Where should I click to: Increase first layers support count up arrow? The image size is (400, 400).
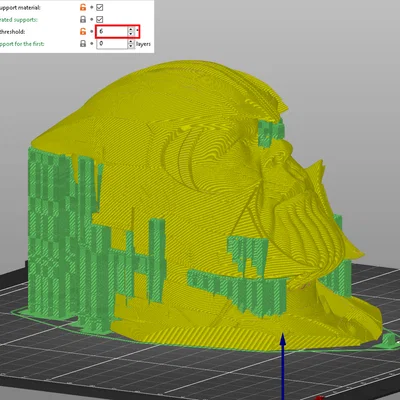[x=131, y=41]
